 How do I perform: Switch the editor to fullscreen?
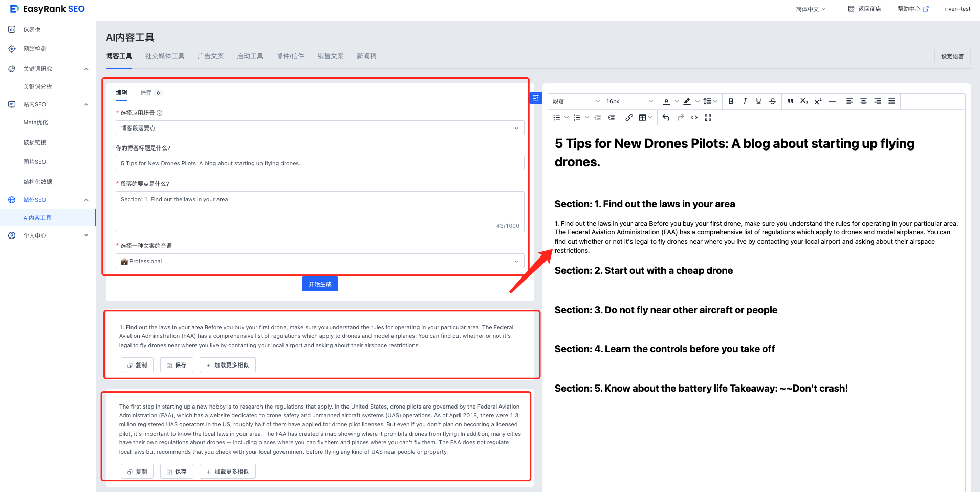click(x=708, y=117)
